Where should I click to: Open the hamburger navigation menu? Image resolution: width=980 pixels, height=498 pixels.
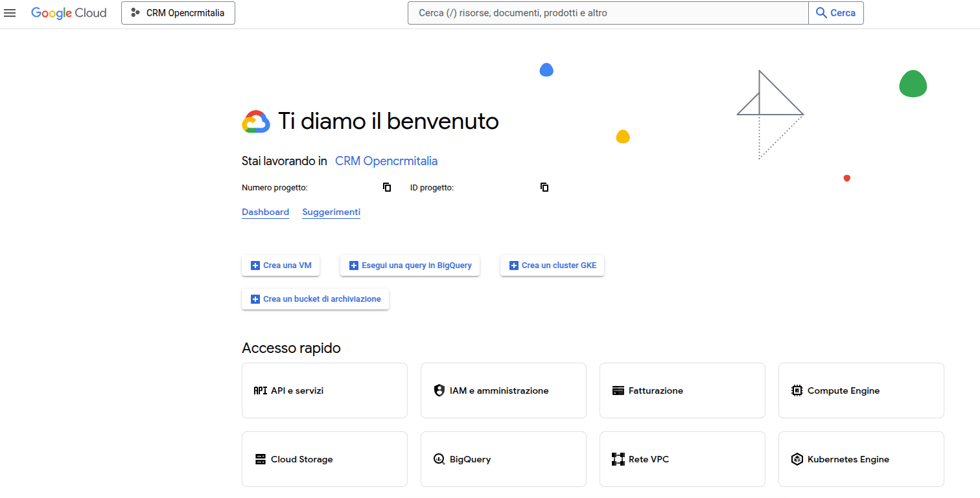click(x=10, y=13)
